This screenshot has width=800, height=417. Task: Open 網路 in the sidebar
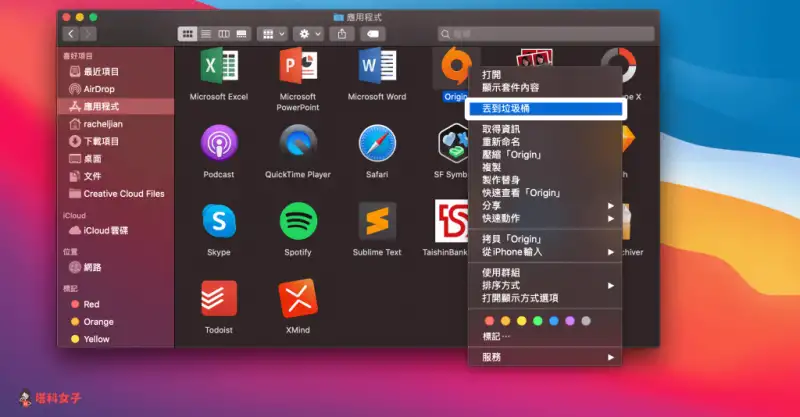pos(116,267)
